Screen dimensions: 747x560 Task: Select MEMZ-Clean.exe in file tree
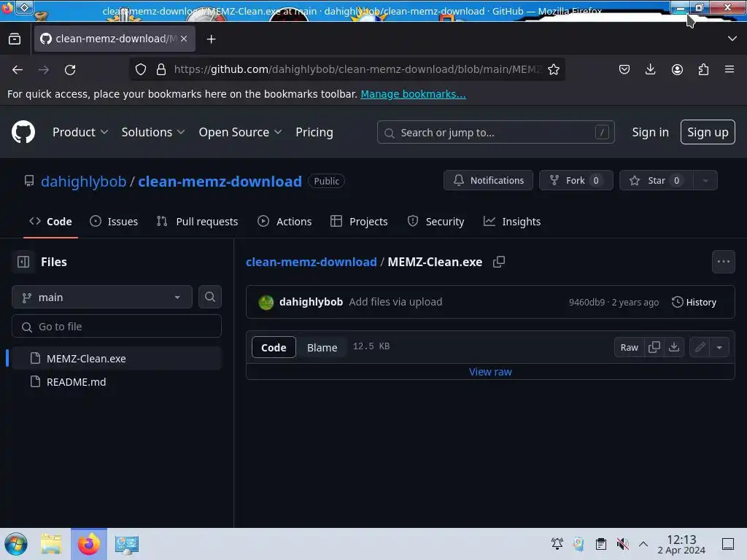[x=117, y=359]
